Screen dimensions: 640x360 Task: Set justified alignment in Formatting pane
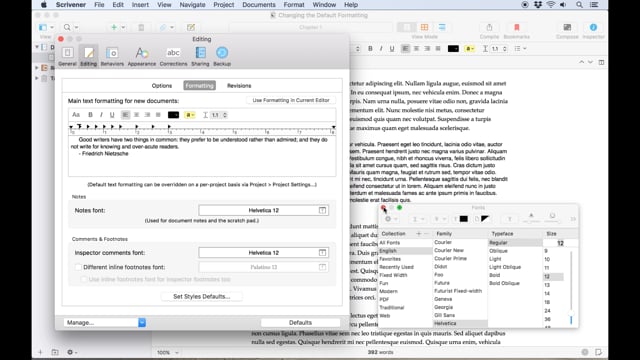(158, 115)
